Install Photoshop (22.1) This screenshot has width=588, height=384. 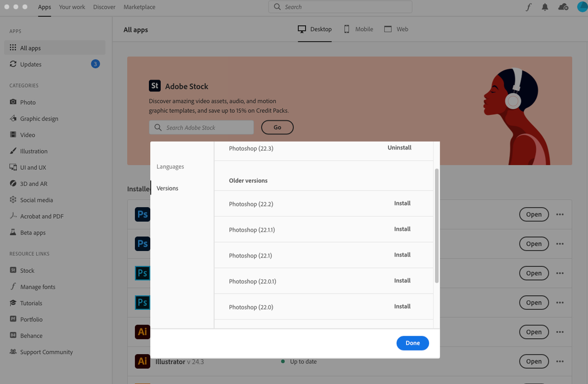(x=403, y=255)
